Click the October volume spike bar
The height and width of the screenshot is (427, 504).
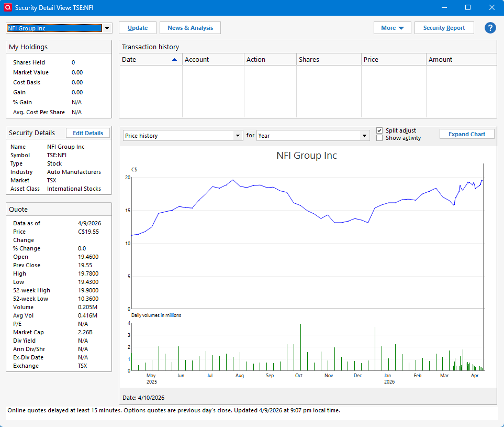coord(300,347)
